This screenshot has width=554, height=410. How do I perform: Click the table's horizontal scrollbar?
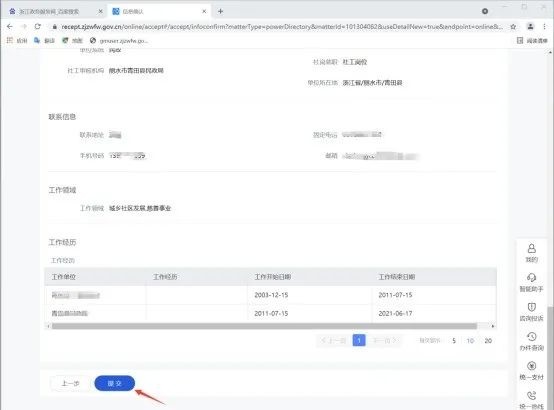264,326
